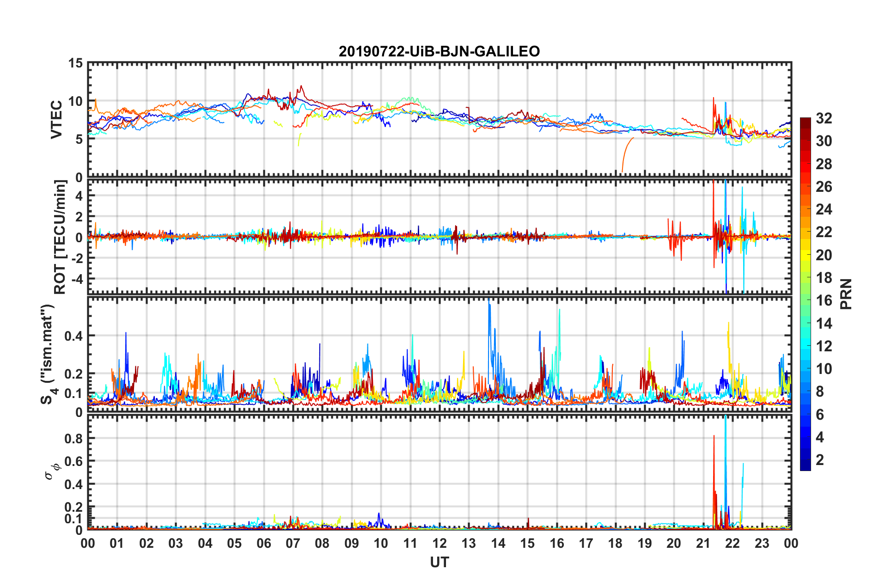
Task: Select the ROT axis tick value 2
Action: pyautogui.click(x=79, y=217)
